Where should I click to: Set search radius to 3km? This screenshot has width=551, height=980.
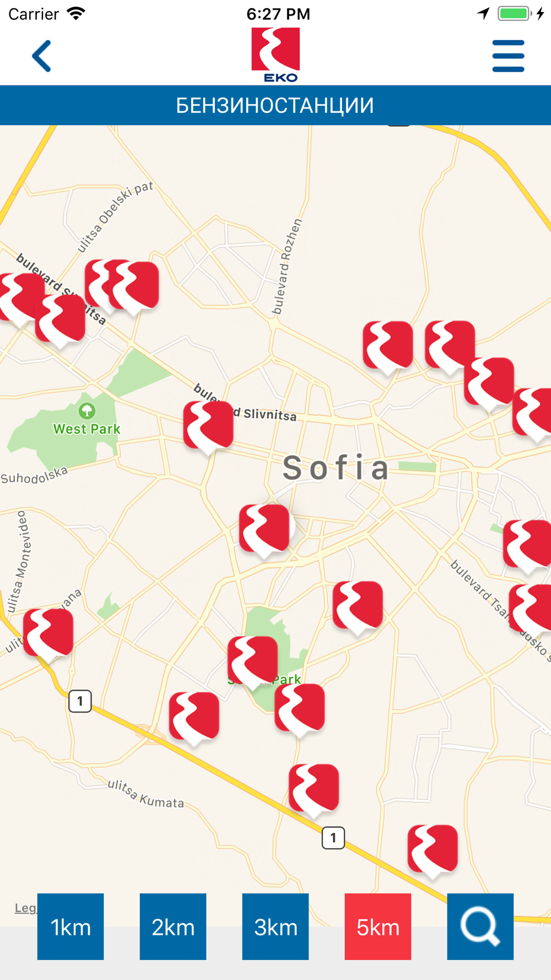click(x=275, y=927)
